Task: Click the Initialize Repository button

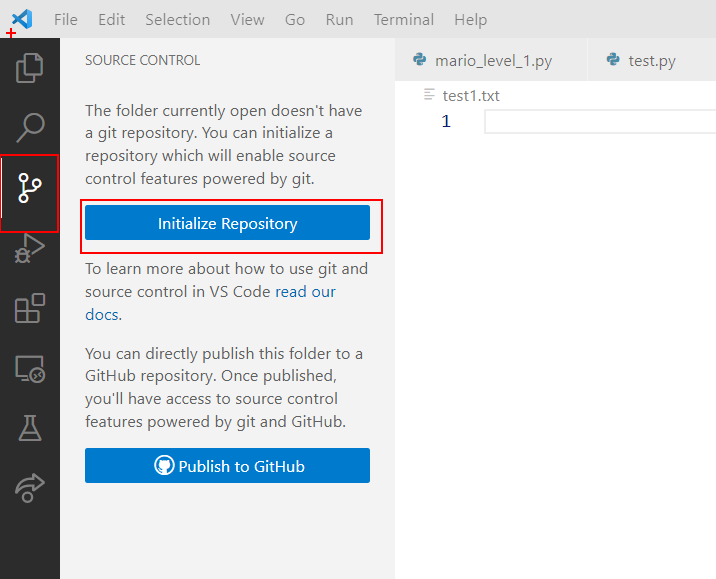Action: 227,223
